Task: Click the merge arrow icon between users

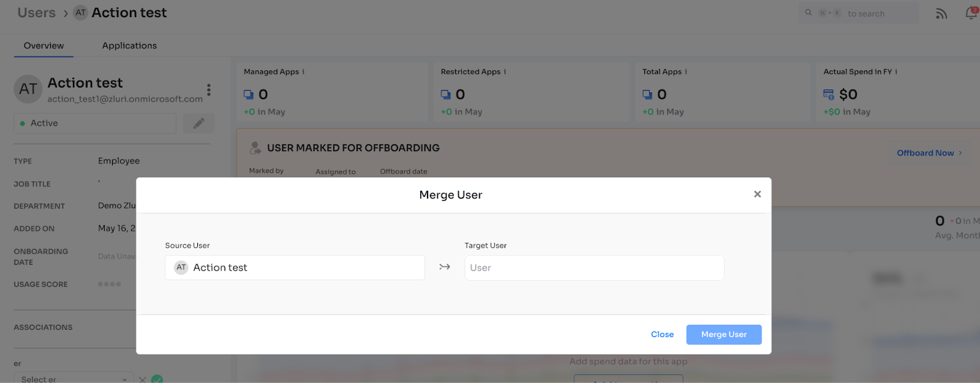Action: pos(445,267)
